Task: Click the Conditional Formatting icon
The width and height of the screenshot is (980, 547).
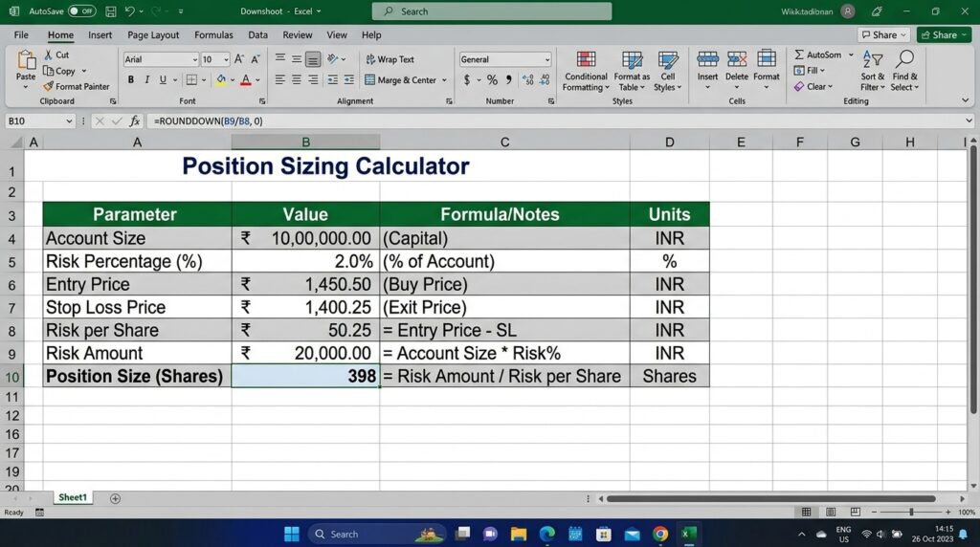Action: tap(586, 61)
